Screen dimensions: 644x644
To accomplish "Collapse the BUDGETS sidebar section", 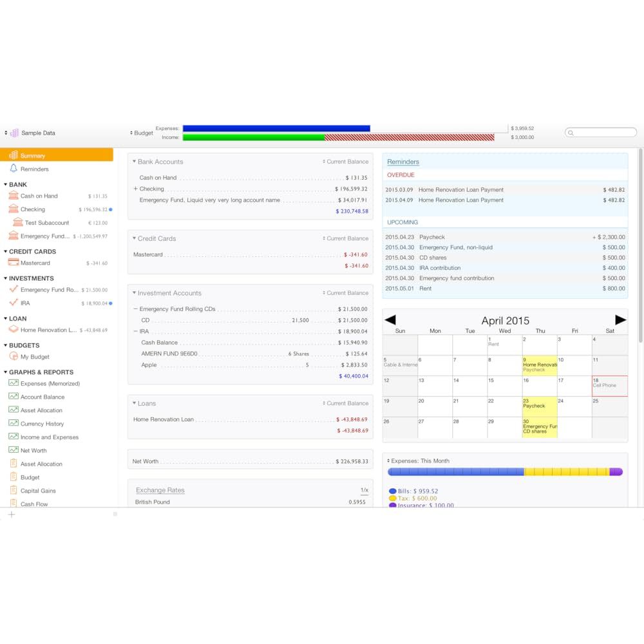I will pos(5,345).
